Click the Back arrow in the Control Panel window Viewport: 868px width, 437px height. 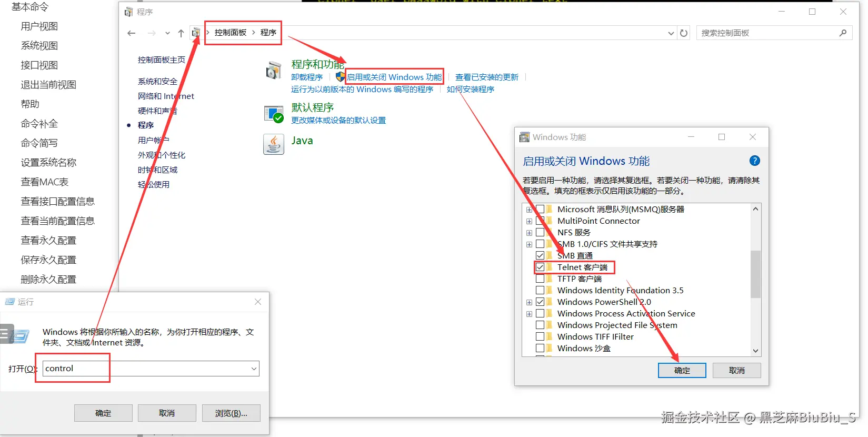(132, 33)
